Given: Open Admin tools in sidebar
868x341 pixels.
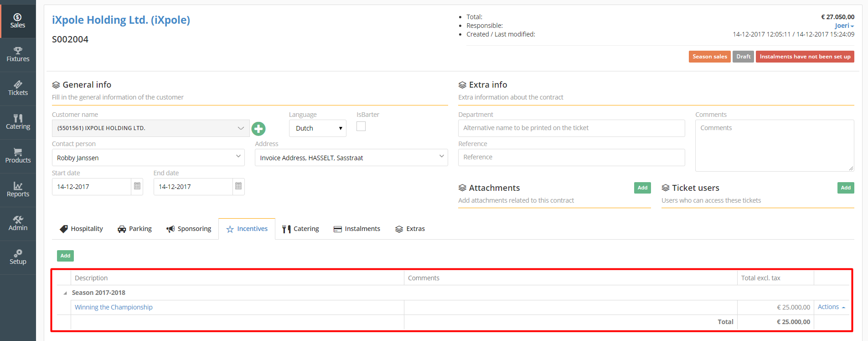Looking at the screenshot, I should click(18, 224).
